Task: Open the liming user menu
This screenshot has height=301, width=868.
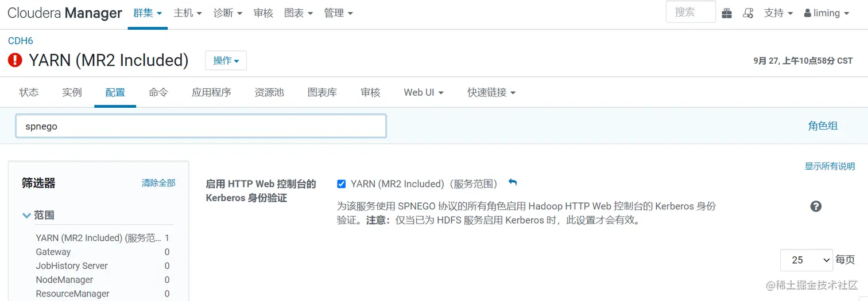Action: click(827, 13)
